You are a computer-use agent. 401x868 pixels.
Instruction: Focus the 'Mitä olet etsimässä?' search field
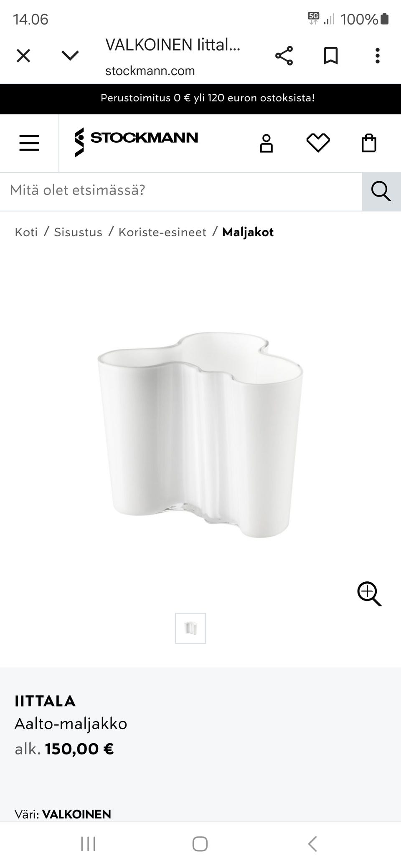pyautogui.click(x=181, y=192)
